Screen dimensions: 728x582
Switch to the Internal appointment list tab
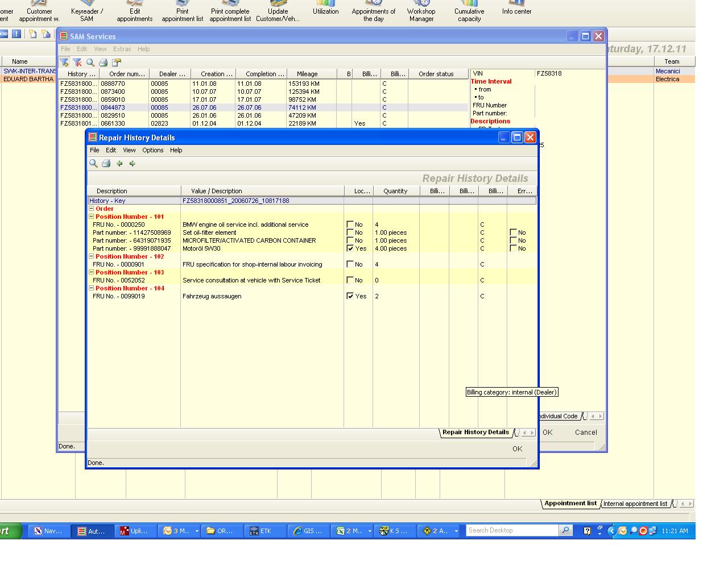coord(635,504)
